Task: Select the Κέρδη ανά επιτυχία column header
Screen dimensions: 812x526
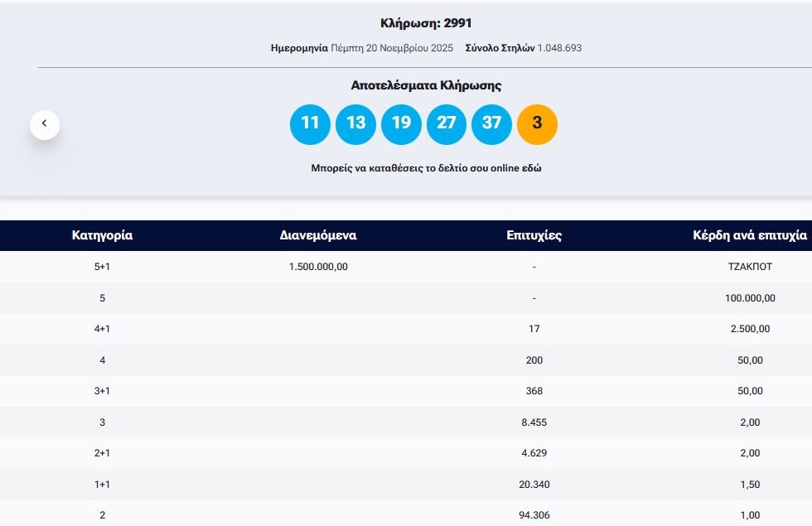Action: click(749, 235)
